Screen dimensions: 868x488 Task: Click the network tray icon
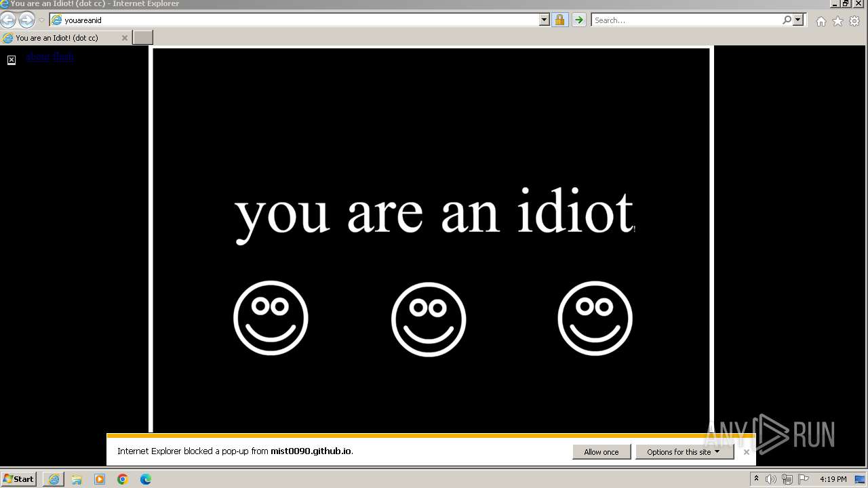pyautogui.click(x=787, y=479)
